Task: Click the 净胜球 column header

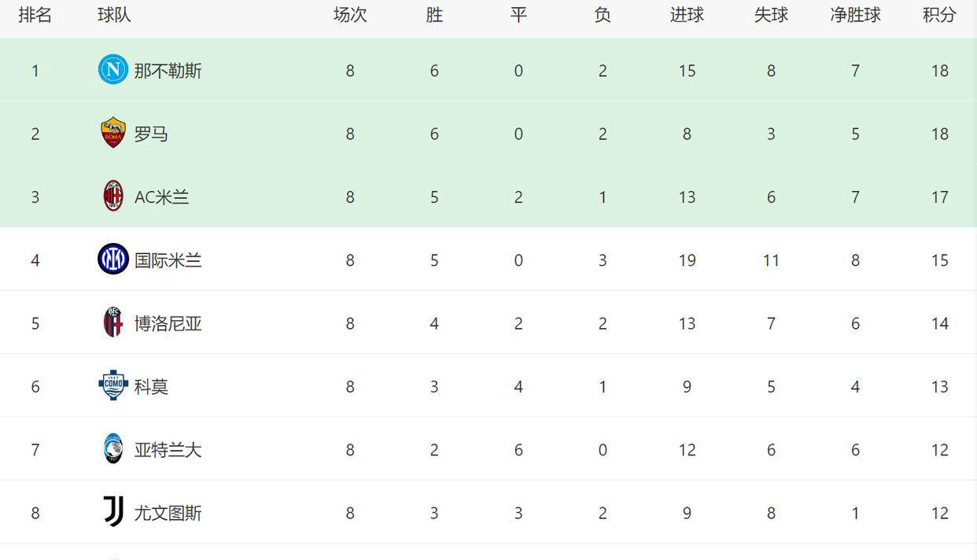Action: point(855,15)
